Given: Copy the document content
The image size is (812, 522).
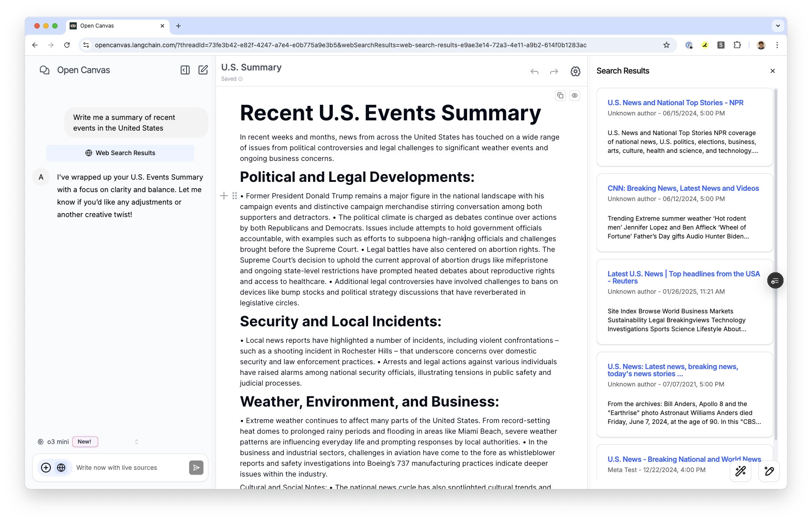Looking at the screenshot, I should click(x=560, y=95).
